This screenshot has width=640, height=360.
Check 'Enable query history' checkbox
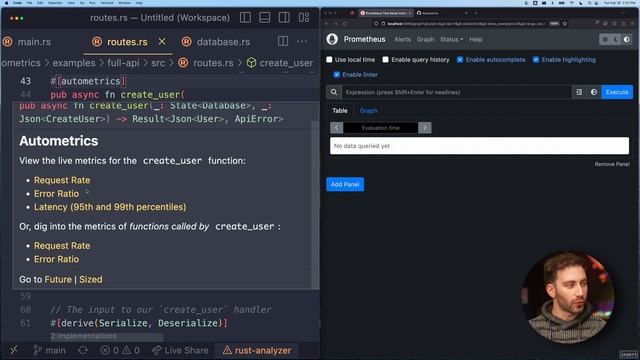click(385, 60)
